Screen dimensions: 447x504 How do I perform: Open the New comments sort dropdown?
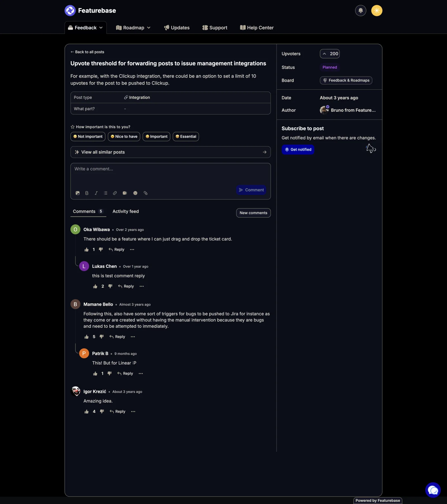pos(253,213)
